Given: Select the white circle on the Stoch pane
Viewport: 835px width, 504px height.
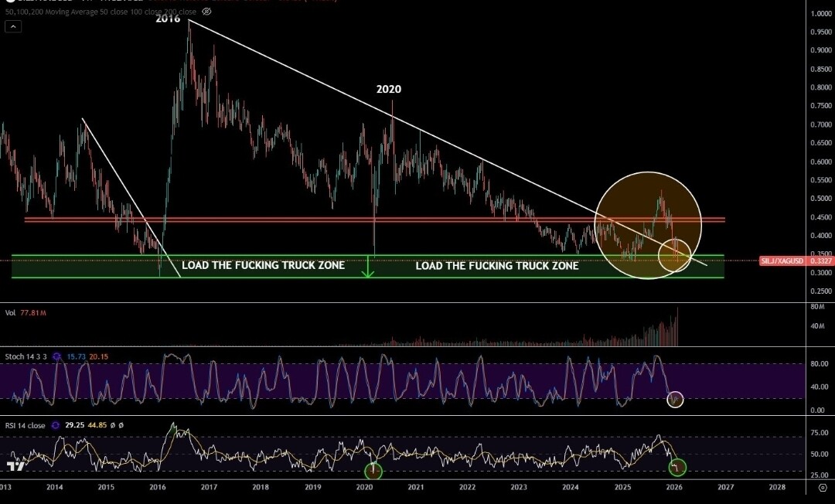Looking at the screenshot, I should (675, 400).
